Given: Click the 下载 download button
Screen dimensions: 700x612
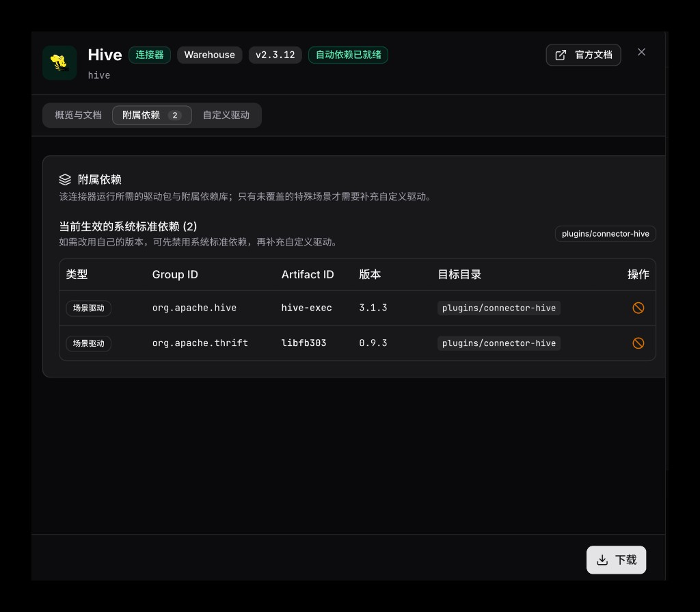Looking at the screenshot, I should coord(616,560).
